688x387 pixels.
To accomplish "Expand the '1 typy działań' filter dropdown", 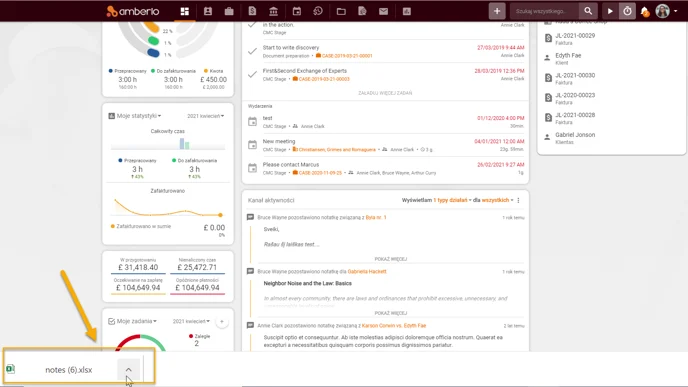I will point(452,200).
